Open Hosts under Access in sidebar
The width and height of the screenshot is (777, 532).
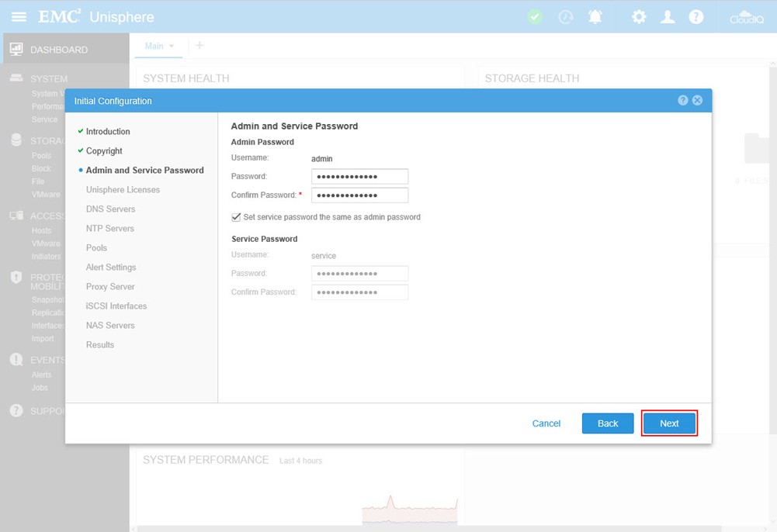[x=41, y=230]
